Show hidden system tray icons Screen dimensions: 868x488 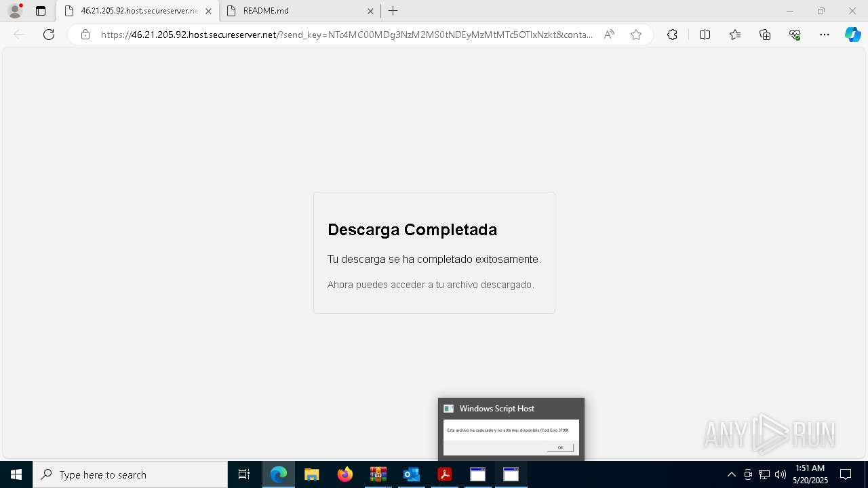tap(731, 474)
